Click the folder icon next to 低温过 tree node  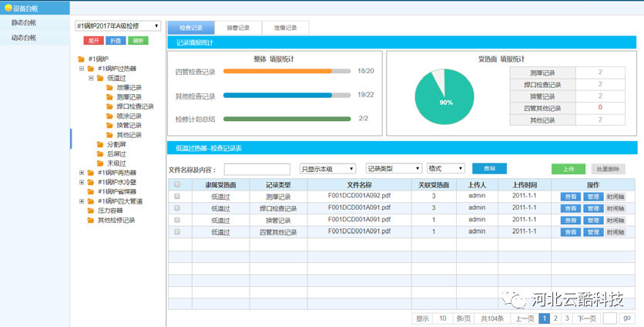coord(100,78)
